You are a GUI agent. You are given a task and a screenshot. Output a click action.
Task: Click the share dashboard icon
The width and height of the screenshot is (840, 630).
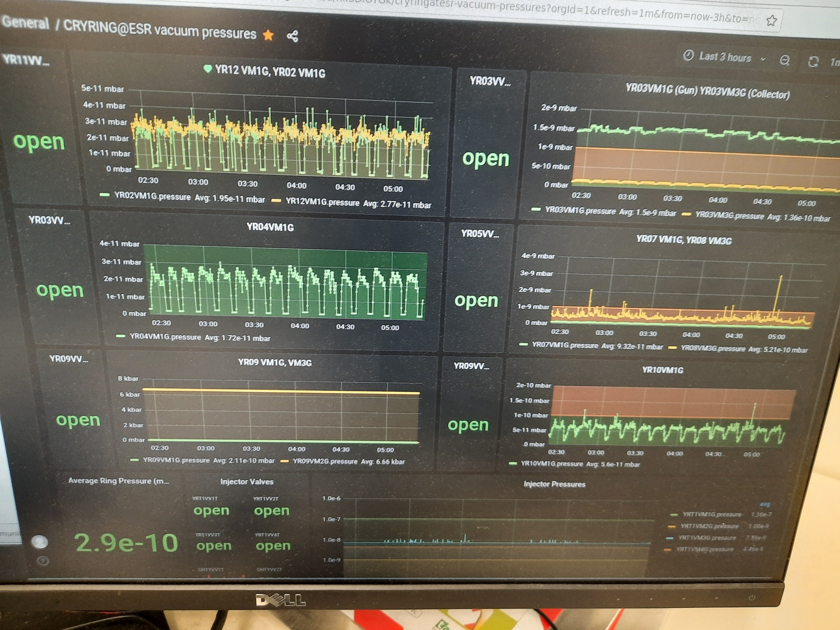[x=292, y=37]
